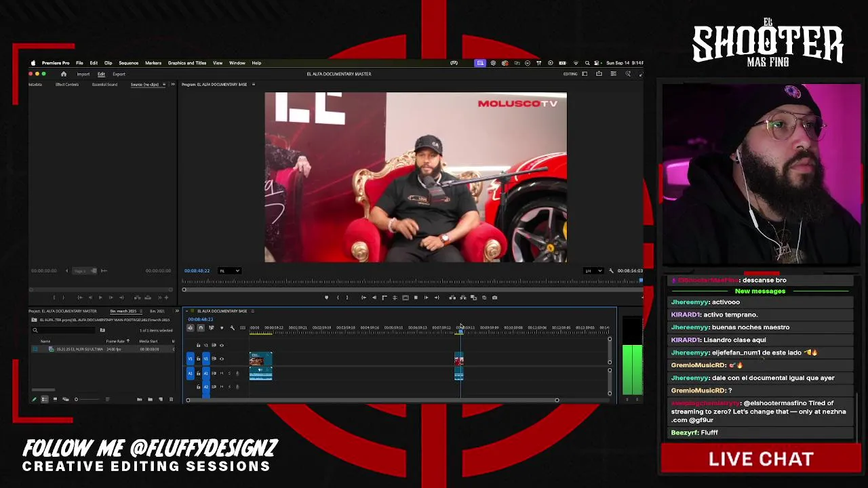Screen dimensions: 868x488
Task: Toggle lock on track V1
Action: pos(198,359)
